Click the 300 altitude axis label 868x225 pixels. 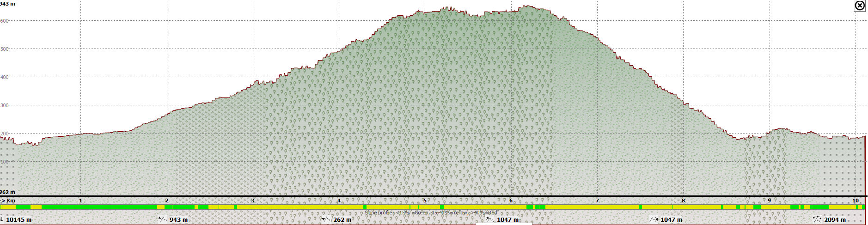(4, 105)
